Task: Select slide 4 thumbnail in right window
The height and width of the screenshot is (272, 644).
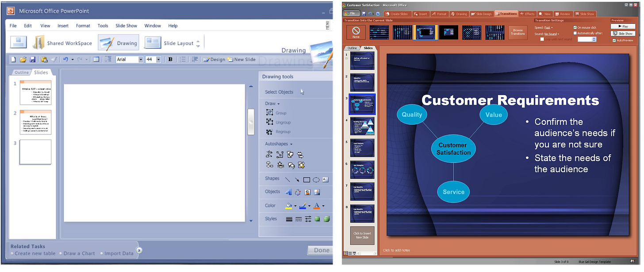Action: tap(362, 126)
